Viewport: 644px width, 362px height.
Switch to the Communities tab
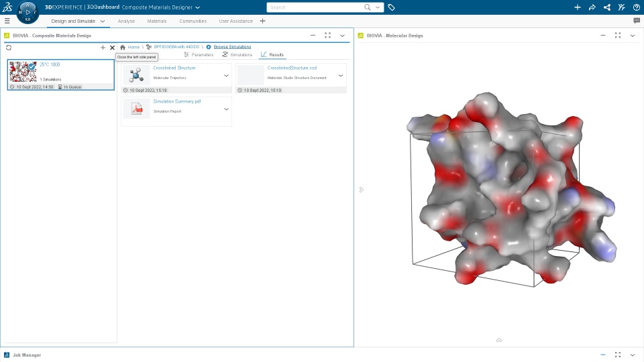click(193, 21)
